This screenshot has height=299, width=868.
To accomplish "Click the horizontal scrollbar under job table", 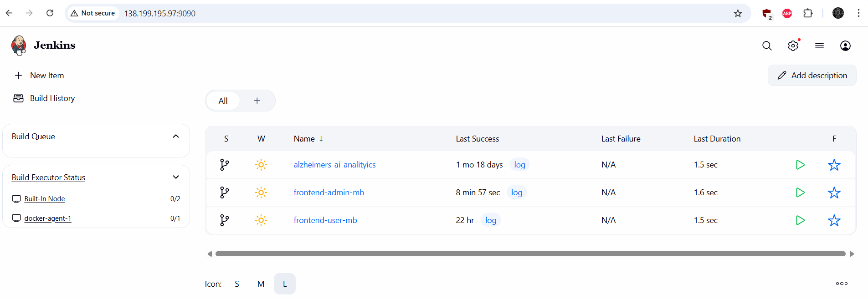I will coord(530,254).
